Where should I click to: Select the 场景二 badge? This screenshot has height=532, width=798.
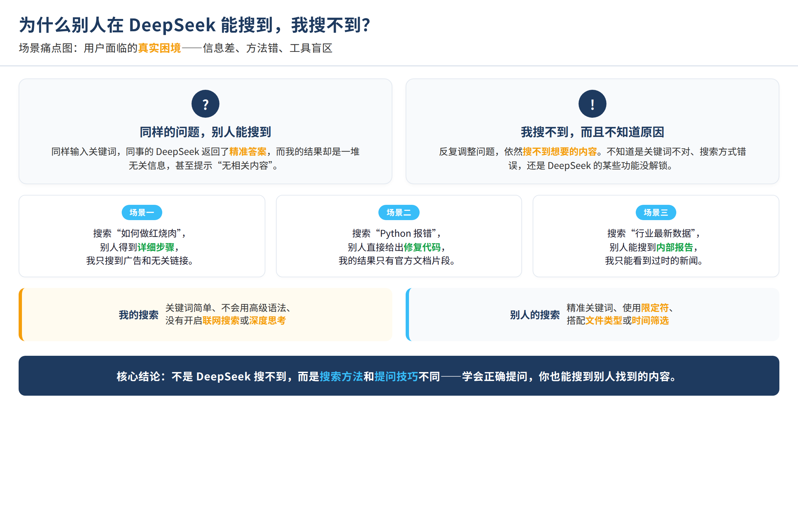(399, 212)
